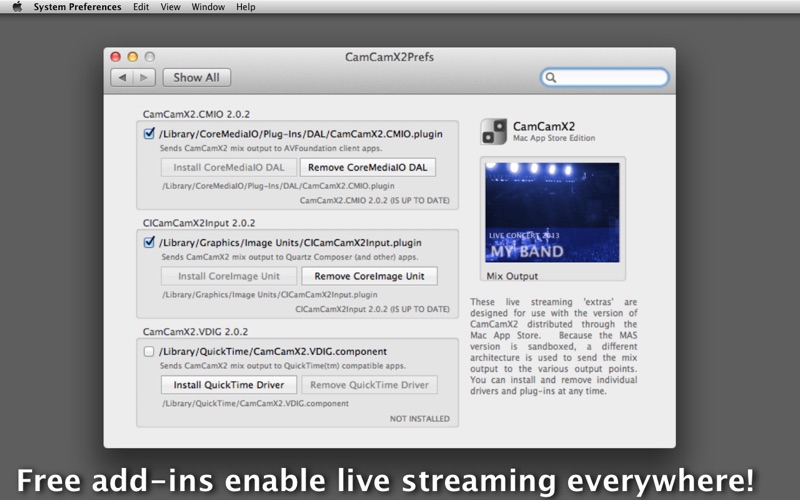Click the CamCamX2 app icon

tap(493, 132)
